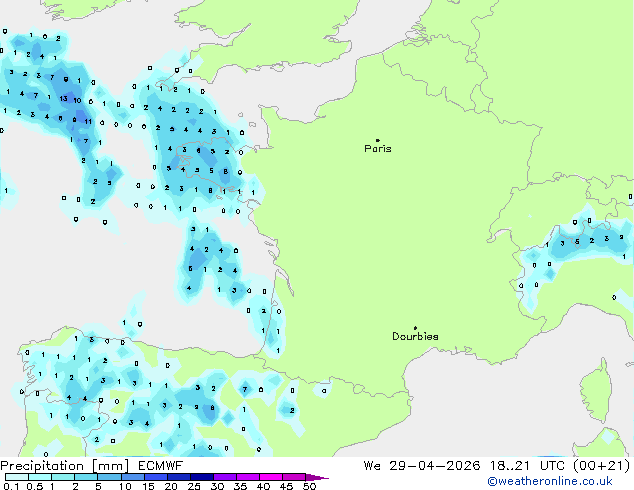Click the '13' precipitation value on map
This screenshot has height=490, width=634.
coord(63,99)
